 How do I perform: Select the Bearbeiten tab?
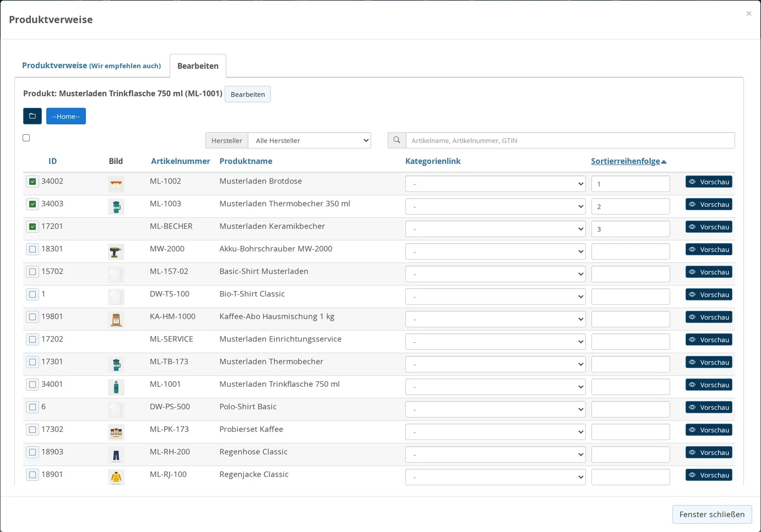(198, 66)
